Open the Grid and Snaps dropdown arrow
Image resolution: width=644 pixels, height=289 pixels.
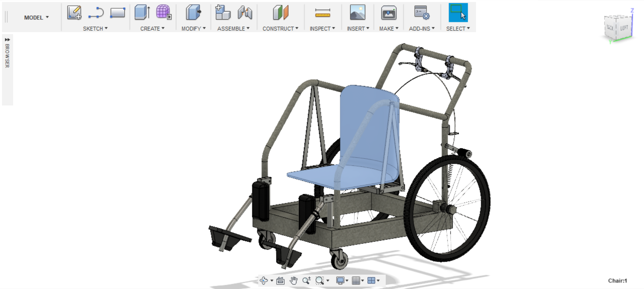click(363, 281)
